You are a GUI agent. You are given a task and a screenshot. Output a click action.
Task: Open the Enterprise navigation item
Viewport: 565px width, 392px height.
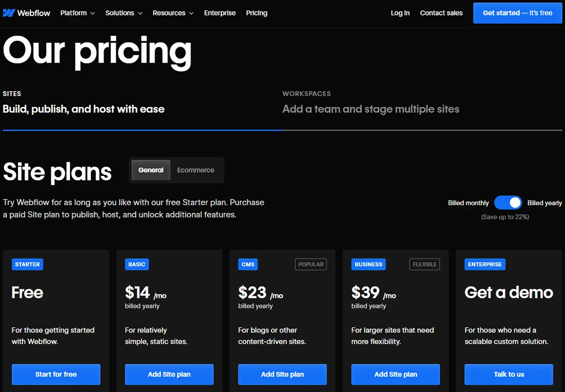[220, 13]
